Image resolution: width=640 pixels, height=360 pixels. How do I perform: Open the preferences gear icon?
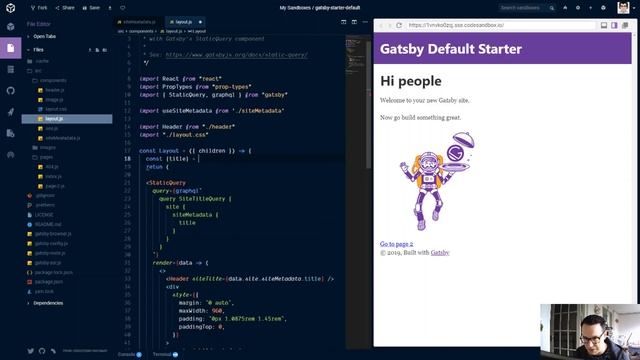coord(603,8)
